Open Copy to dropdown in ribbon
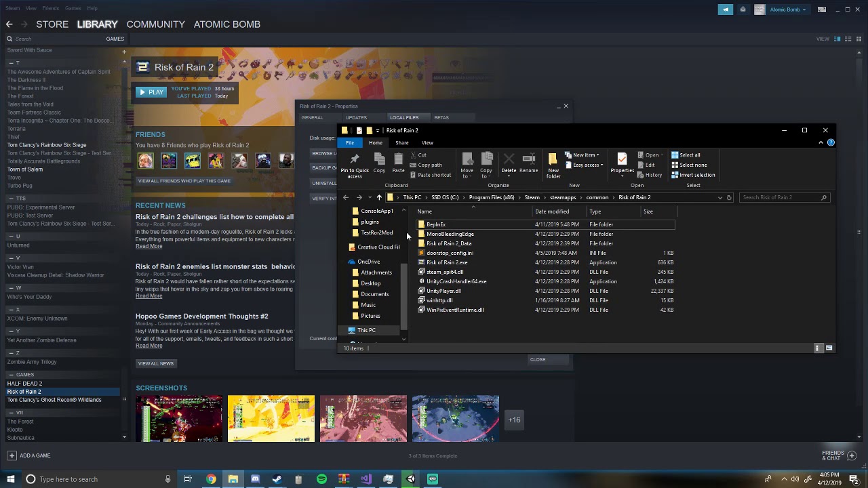 [x=486, y=165]
